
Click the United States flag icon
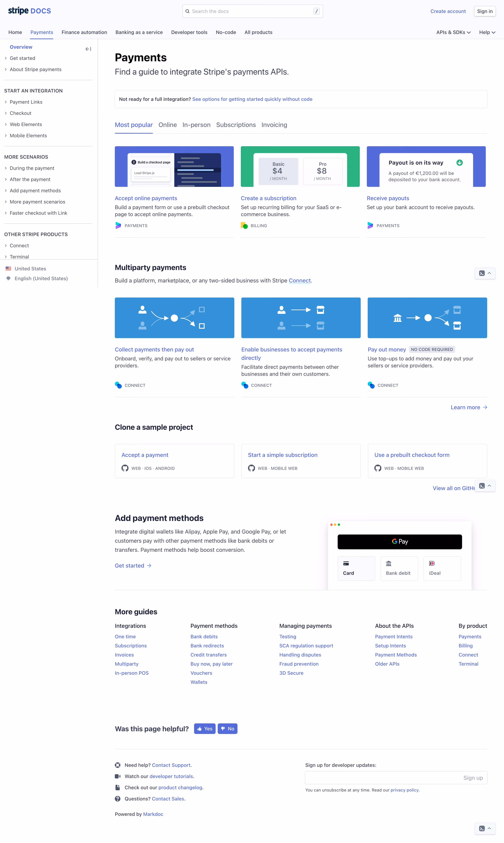pyautogui.click(x=9, y=268)
